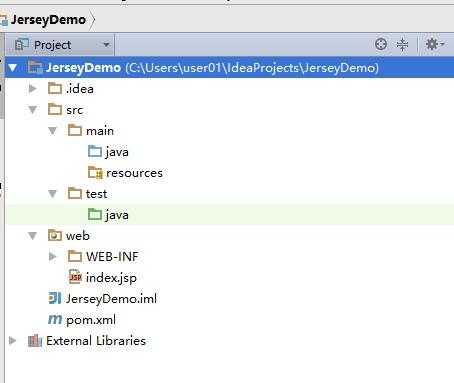454x383 pixels.
Task: Select External Libraries label
Action: (96, 341)
